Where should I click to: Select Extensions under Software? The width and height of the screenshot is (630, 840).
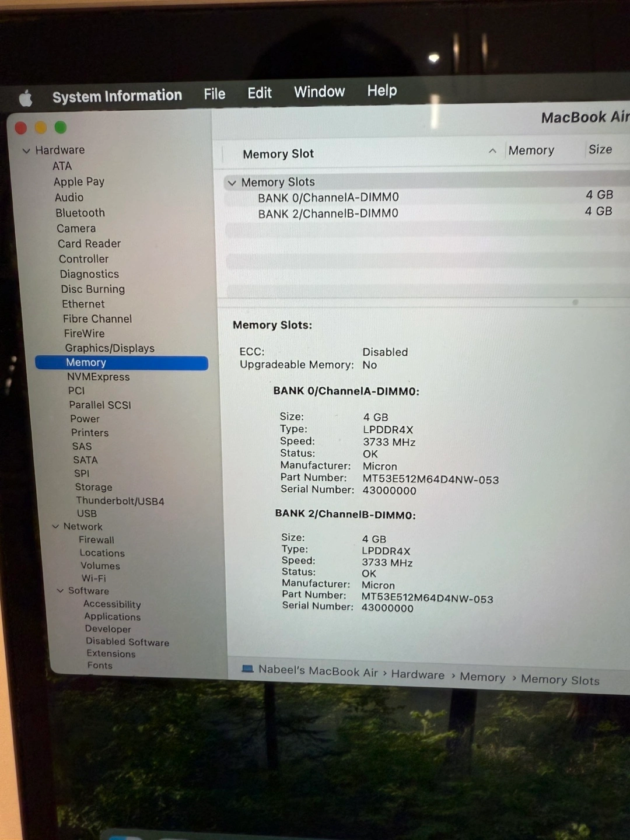[111, 654]
